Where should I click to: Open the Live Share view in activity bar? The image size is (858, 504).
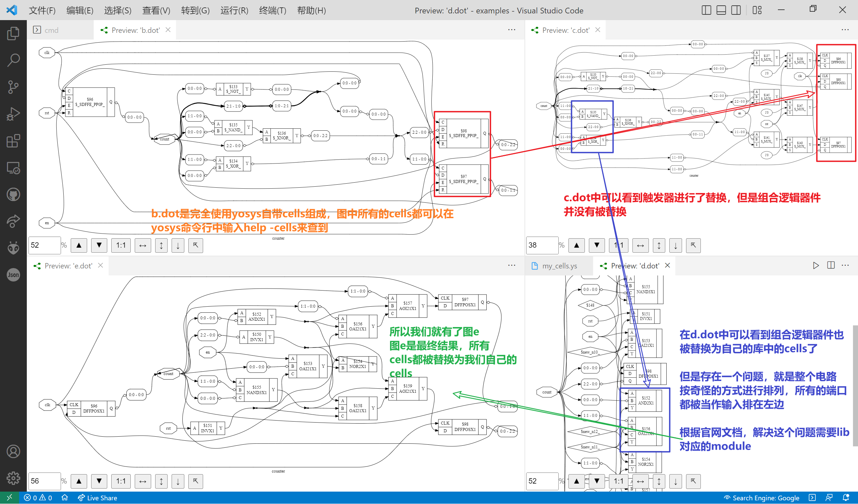[13, 222]
